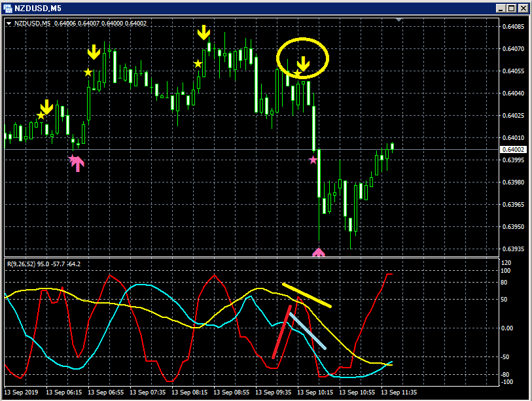Click the 0.63950 price scale label
Viewport: 532px width, 401px height.
click(x=513, y=226)
